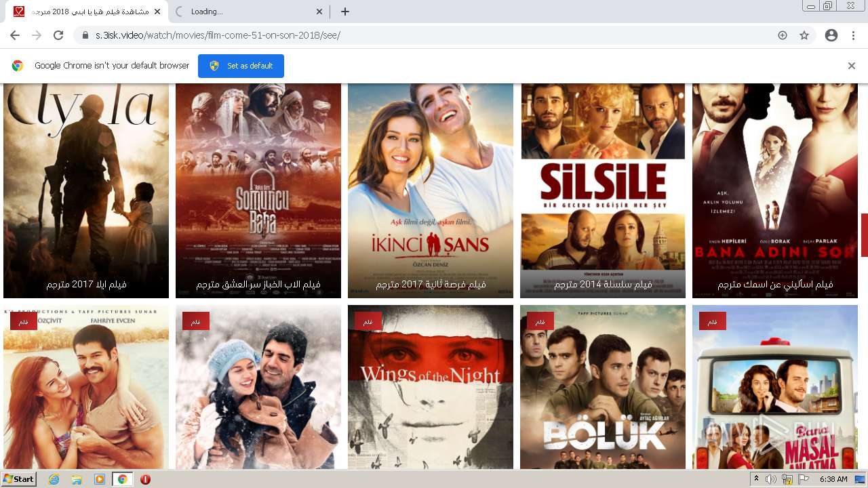Viewport: 868px width, 488px height.
Task: Go back with the browser back arrow
Action: [x=15, y=35]
